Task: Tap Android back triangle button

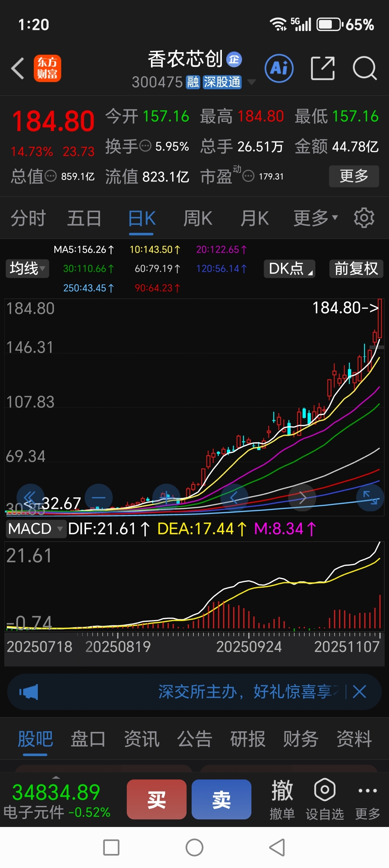Action: point(277,847)
